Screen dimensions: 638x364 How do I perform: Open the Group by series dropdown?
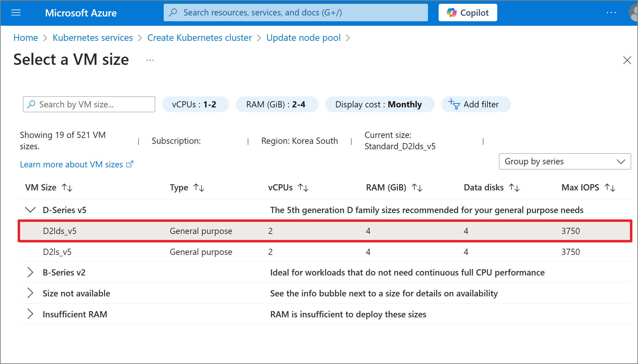pyautogui.click(x=565, y=162)
